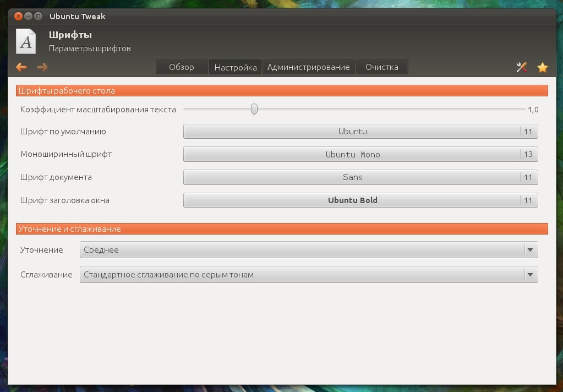The width and height of the screenshot is (563, 392).
Task: Click the Шрифты font page icon
Action: point(26,41)
